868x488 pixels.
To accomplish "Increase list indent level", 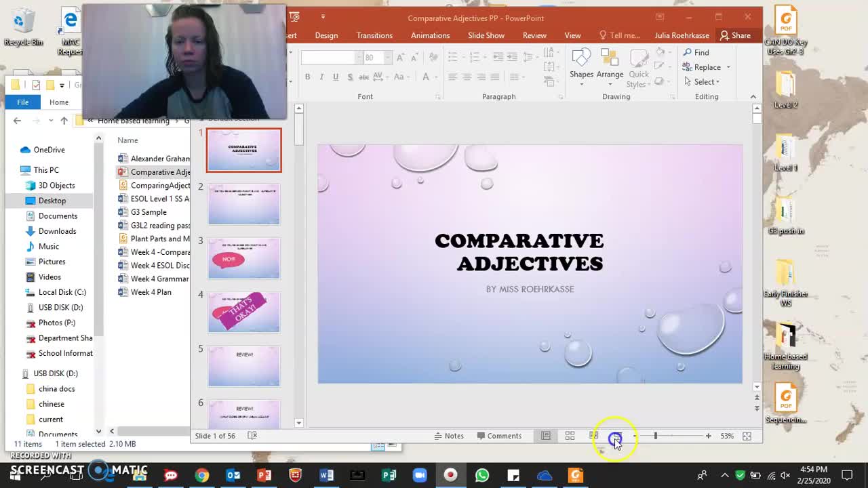I will click(513, 58).
